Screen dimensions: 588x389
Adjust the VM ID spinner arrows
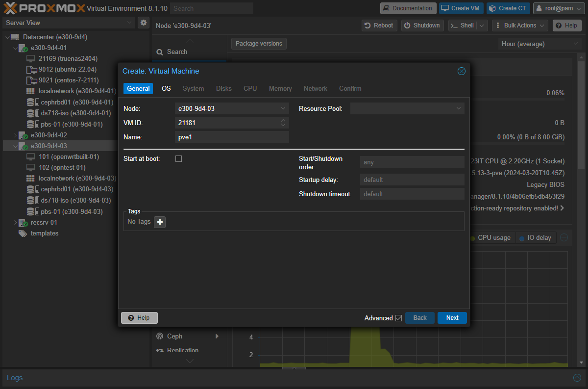[x=283, y=123]
